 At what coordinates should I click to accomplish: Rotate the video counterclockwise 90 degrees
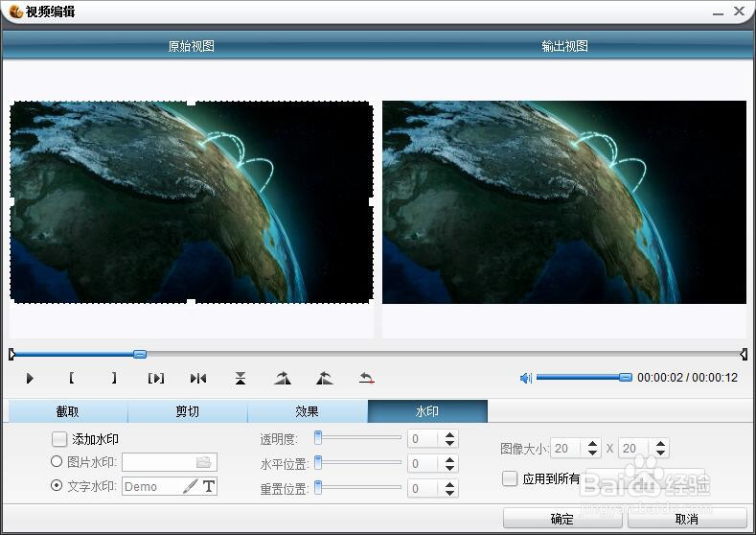325,378
